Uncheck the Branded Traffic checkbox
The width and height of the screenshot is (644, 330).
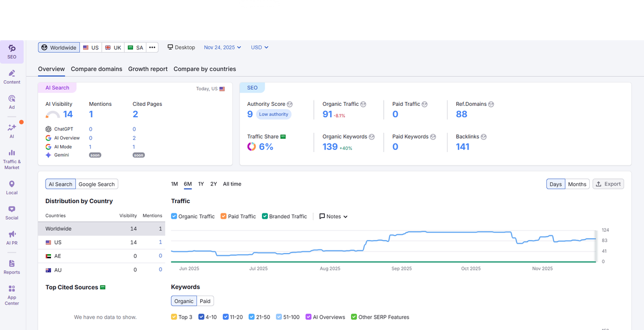click(x=265, y=216)
